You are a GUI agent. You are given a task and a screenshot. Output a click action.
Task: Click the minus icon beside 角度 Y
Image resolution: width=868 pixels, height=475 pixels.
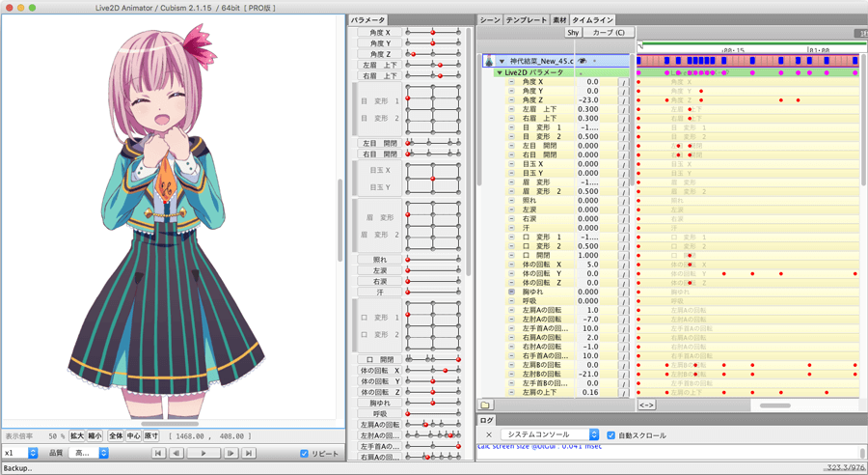tap(511, 91)
